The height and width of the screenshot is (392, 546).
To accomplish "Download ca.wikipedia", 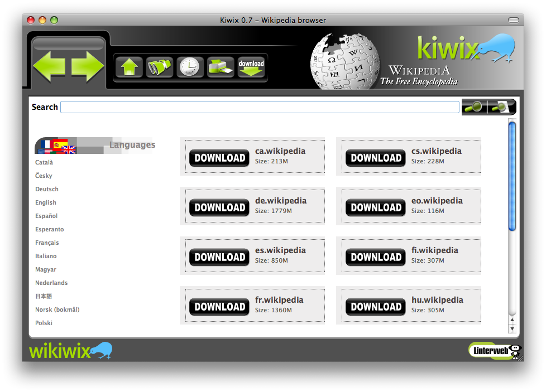I will coord(219,158).
